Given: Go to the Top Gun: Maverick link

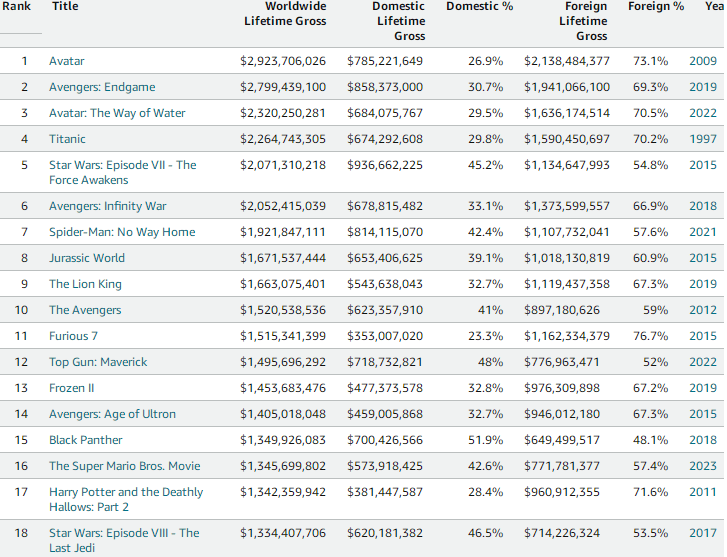Looking at the screenshot, I should 98,362.
